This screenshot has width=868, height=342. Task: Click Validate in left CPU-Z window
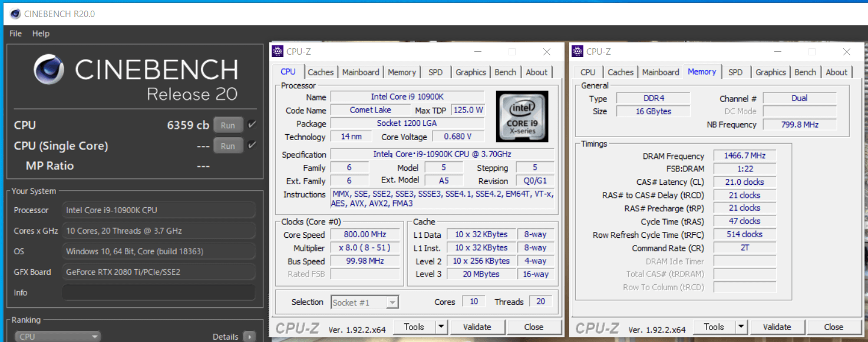477,327
